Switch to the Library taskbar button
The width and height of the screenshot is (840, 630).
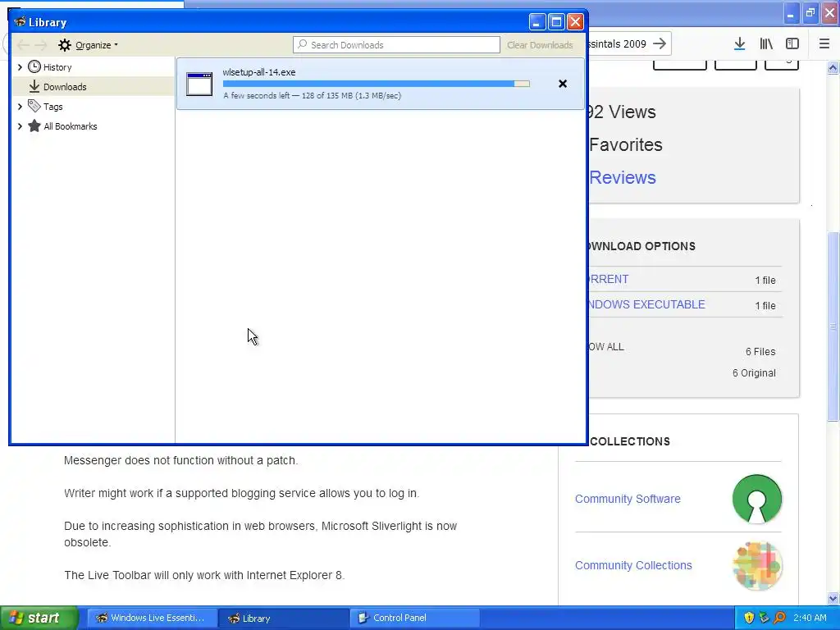pos(283,619)
